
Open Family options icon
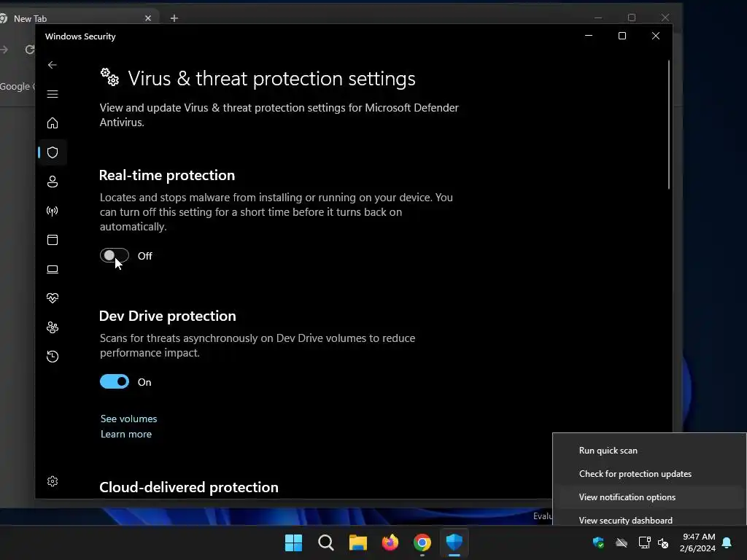[53, 327]
